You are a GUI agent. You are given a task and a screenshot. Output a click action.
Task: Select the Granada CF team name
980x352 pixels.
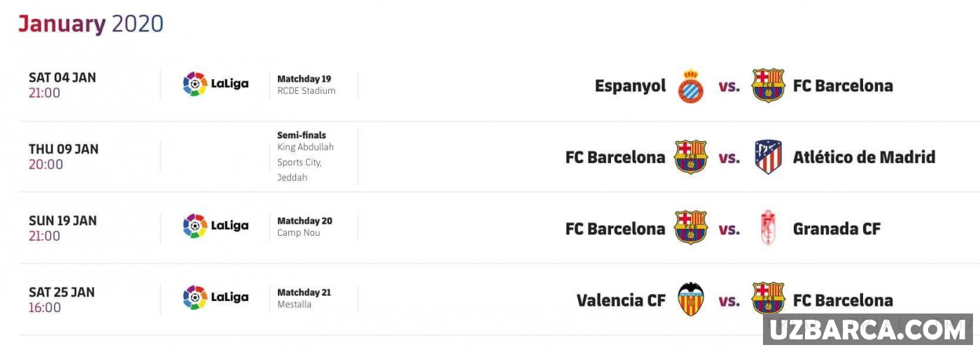(836, 229)
